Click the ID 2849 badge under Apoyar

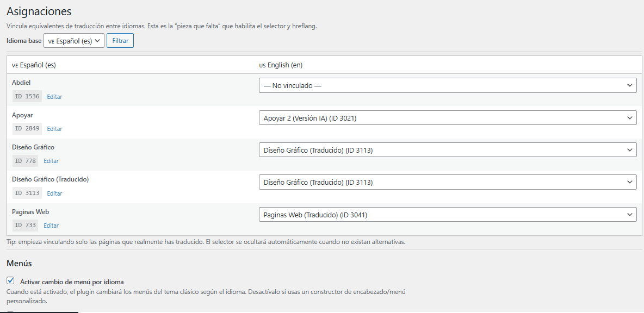point(27,128)
